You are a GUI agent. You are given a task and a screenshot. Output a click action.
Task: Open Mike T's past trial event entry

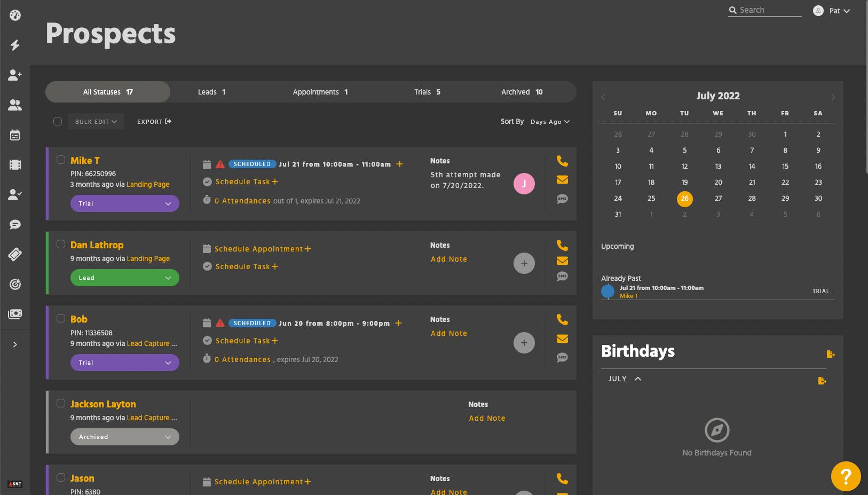click(x=717, y=292)
